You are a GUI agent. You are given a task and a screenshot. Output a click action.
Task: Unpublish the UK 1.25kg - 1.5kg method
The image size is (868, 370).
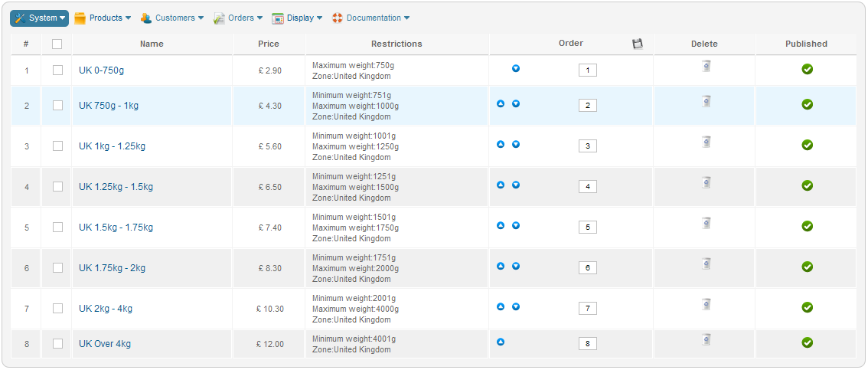coord(807,185)
